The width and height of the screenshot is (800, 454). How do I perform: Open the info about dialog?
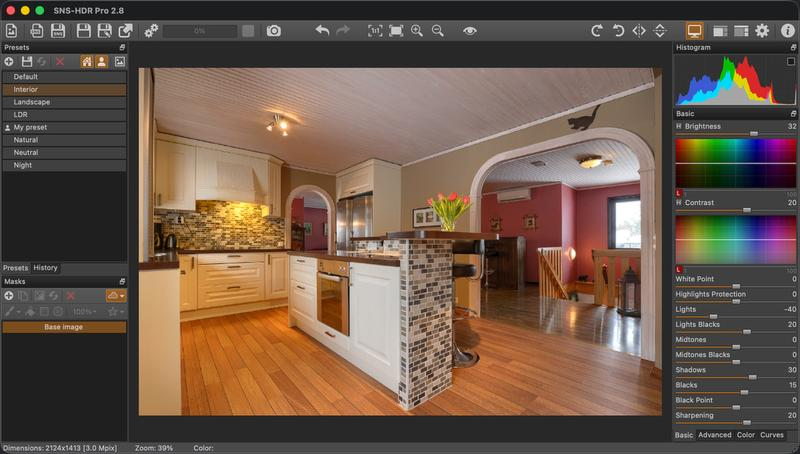point(788,31)
